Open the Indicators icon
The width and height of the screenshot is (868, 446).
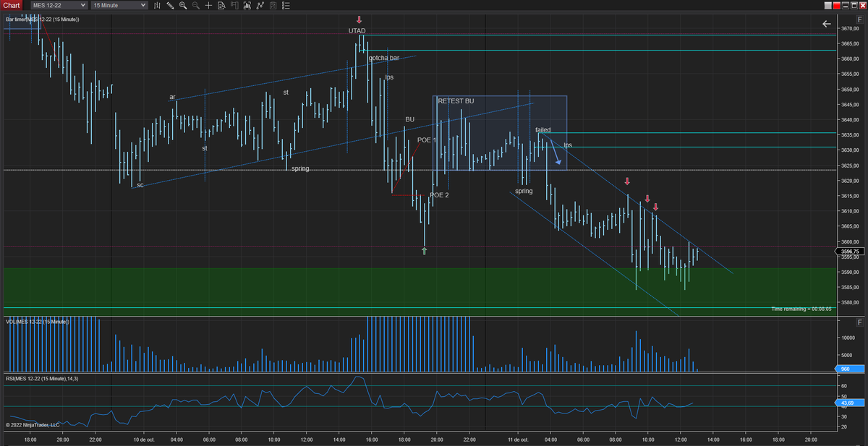260,5
